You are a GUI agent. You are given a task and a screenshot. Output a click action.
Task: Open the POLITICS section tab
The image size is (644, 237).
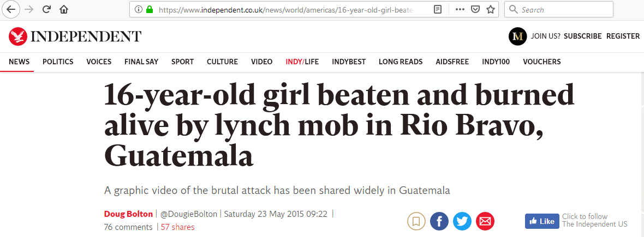(58, 62)
